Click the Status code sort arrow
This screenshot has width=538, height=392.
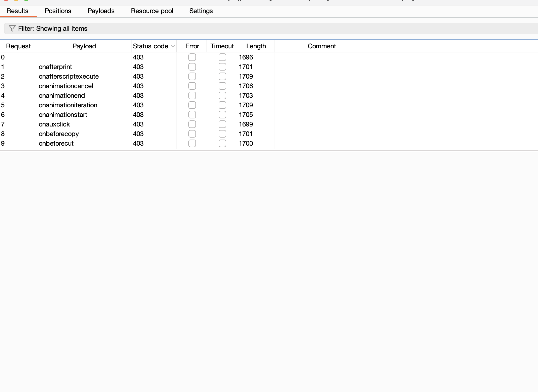(x=173, y=46)
